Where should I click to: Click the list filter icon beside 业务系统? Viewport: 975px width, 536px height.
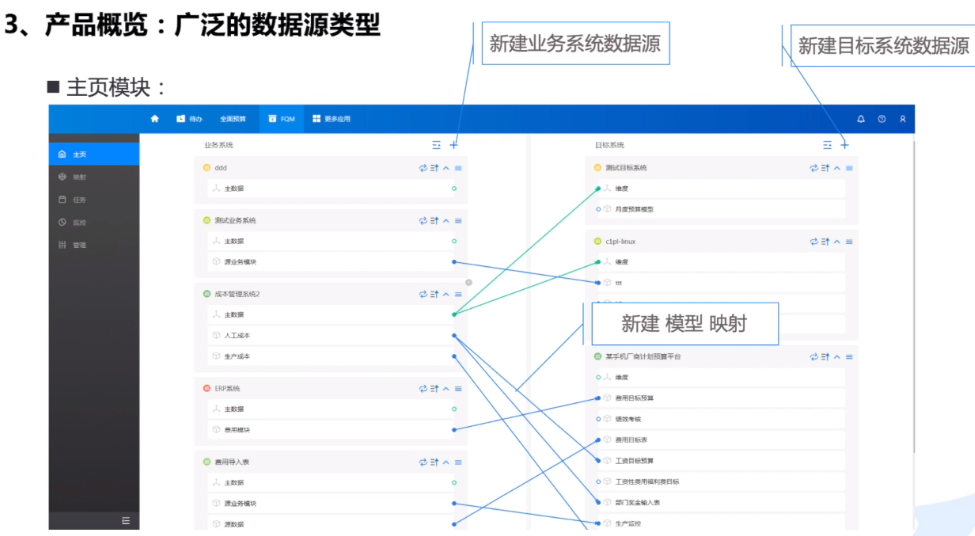[437, 145]
